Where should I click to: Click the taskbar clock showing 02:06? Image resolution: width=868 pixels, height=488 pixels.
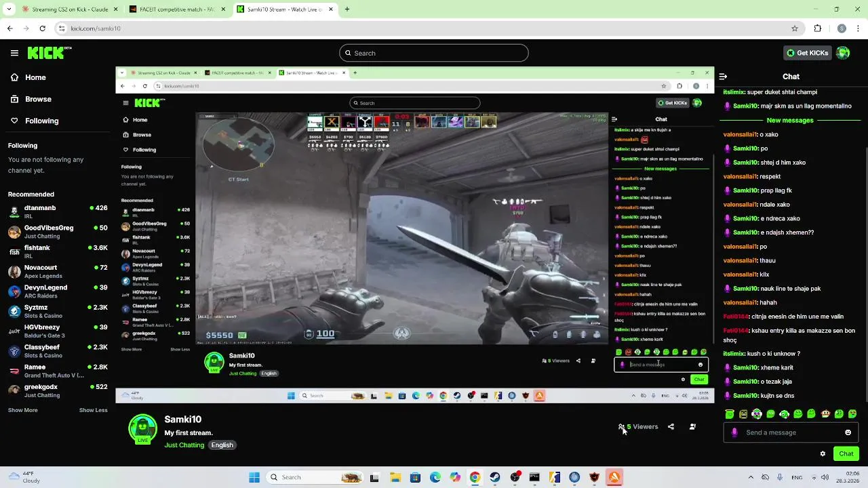(847, 477)
